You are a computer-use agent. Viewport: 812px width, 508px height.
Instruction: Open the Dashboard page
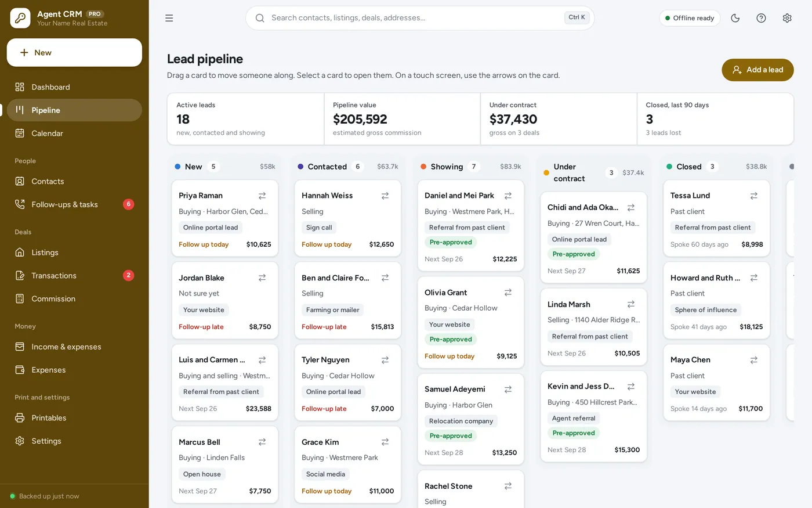click(x=74, y=87)
